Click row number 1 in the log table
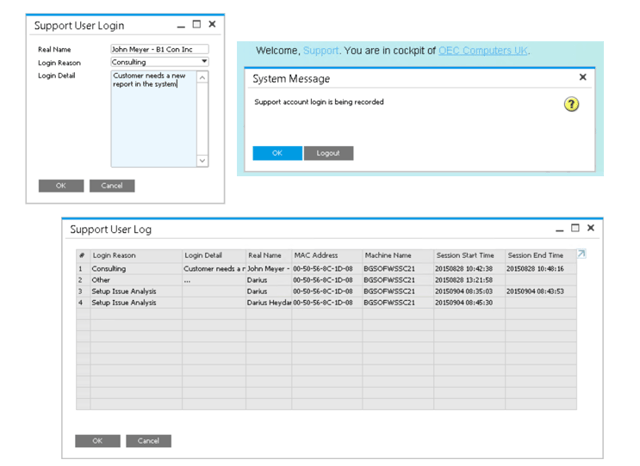Screen dimensions: 640x466 click(x=83, y=269)
